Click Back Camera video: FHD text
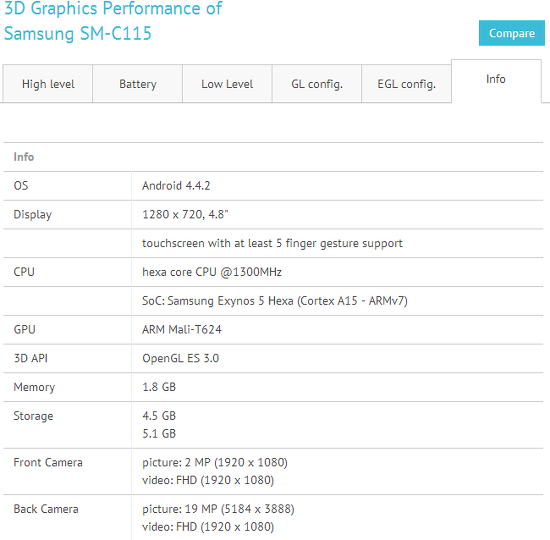 click(x=208, y=527)
